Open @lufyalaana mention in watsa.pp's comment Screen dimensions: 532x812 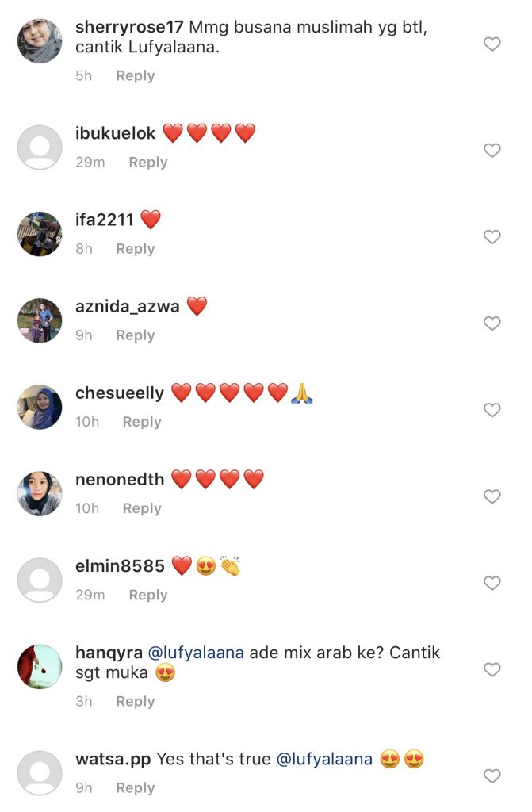coord(324,759)
